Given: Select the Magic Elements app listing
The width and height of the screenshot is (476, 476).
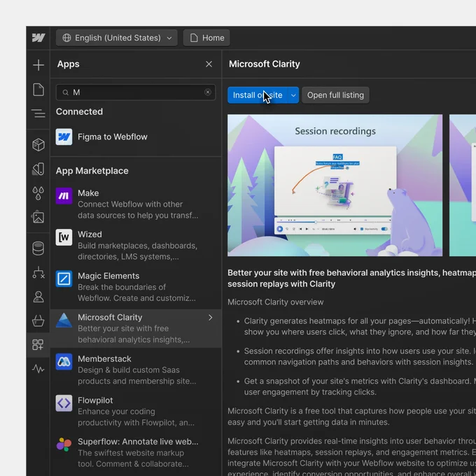Looking at the screenshot, I should pos(136,287).
